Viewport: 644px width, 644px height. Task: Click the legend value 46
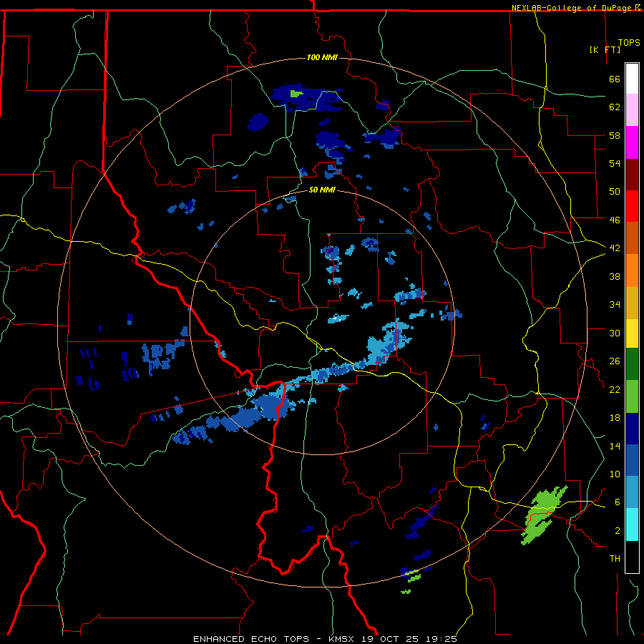pos(615,220)
